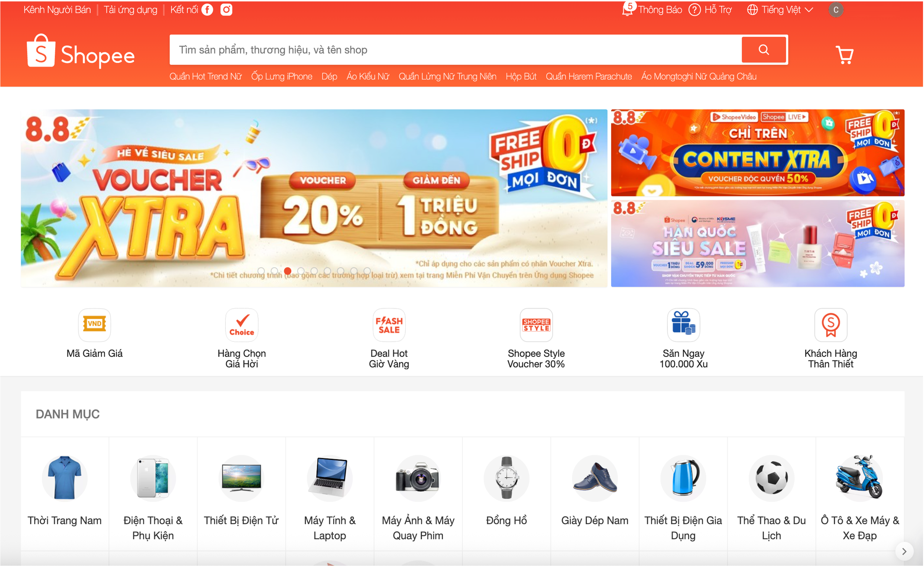This screenshot has width=924, height=567.
Task: Click the orange search magnifier button
Action: pos(764,50)
